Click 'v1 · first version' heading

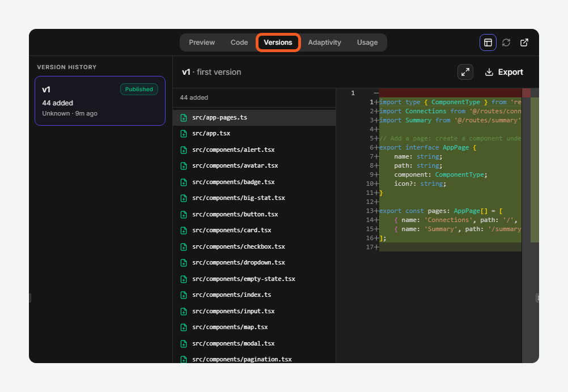211,72
